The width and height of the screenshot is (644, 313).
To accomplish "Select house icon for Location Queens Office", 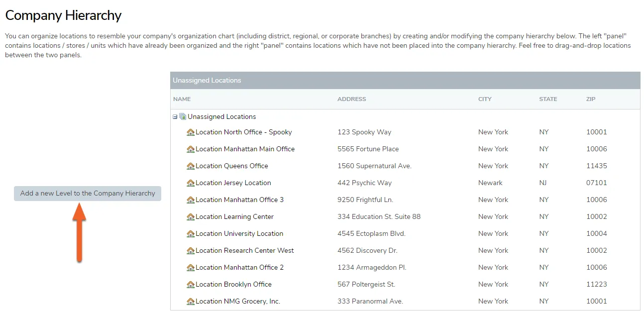I will tap(191, 166).
